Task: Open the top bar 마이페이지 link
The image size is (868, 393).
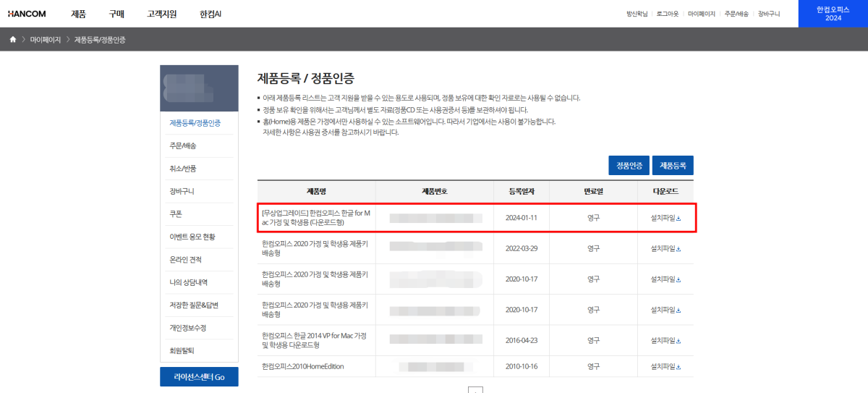Action: [x=702, y=14]
